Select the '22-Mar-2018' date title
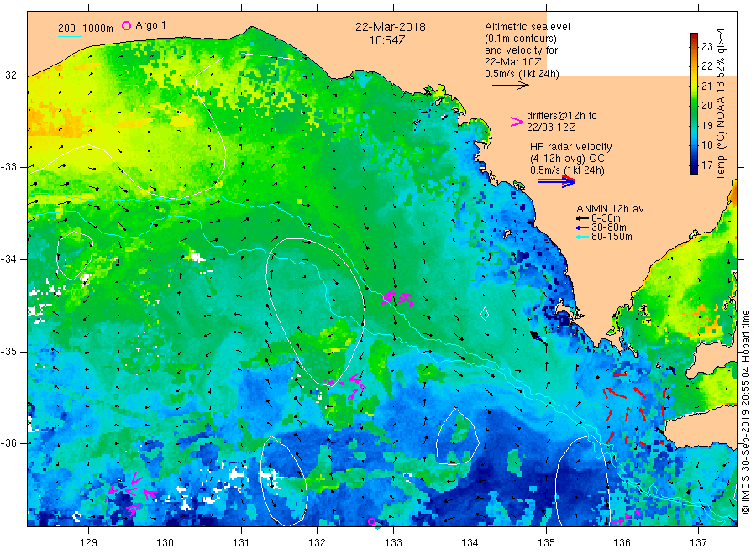 [x=391, y=27]
